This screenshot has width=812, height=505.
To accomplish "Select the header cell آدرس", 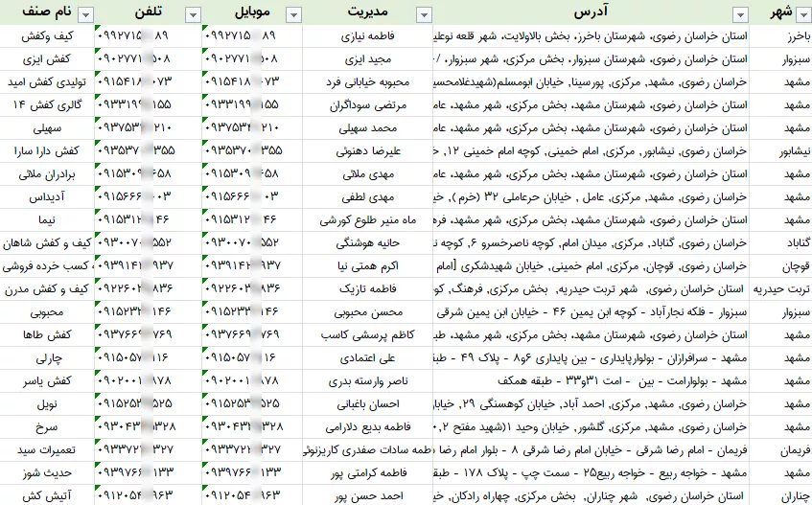I will [591, 12].
